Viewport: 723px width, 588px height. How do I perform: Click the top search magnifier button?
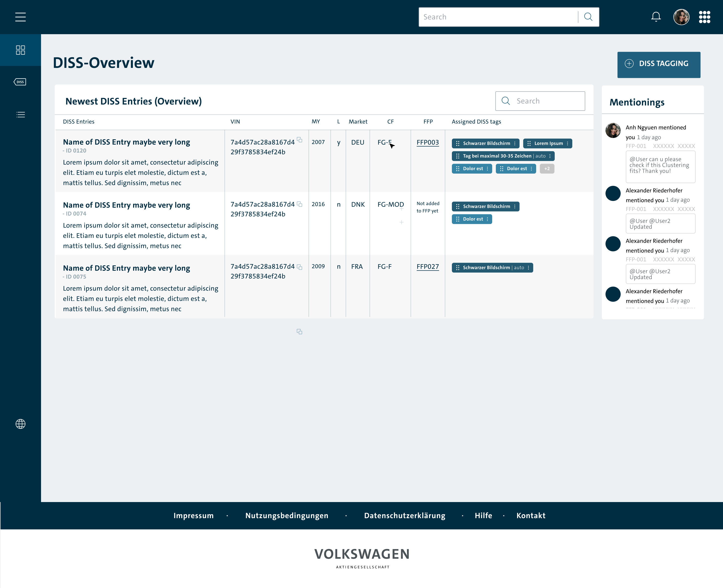pos(588,17)
